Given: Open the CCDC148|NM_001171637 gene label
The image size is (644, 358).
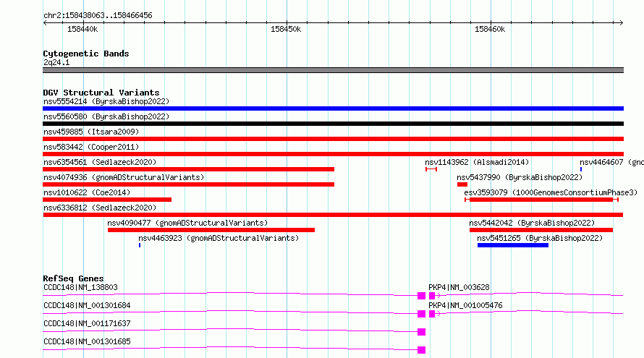Looking at the screenshot, I should click(87, 323).
